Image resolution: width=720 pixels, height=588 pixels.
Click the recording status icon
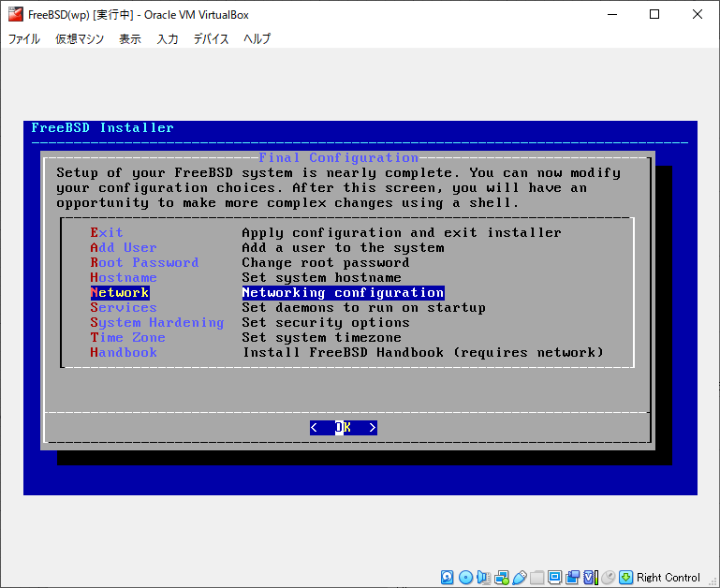click(573, 578)
